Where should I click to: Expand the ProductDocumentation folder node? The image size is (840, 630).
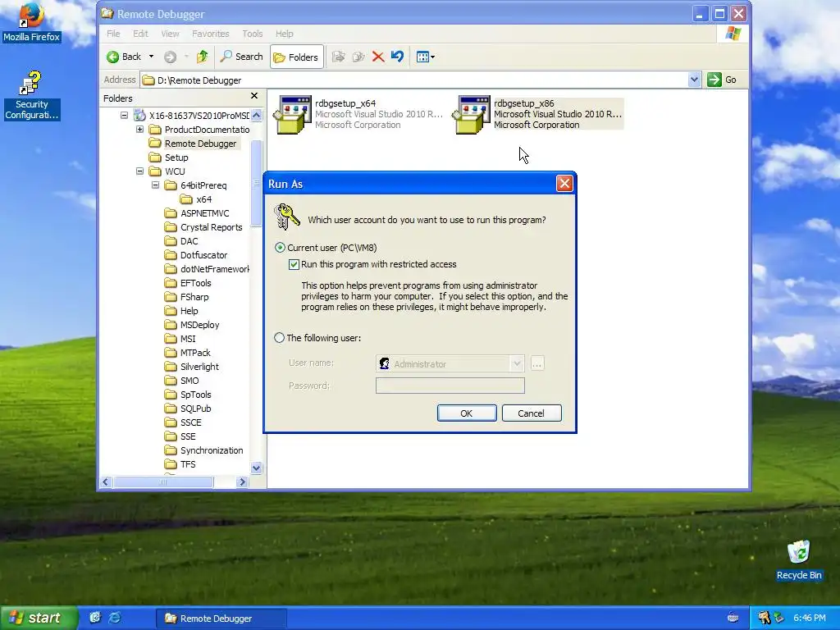tap(139, 129)
